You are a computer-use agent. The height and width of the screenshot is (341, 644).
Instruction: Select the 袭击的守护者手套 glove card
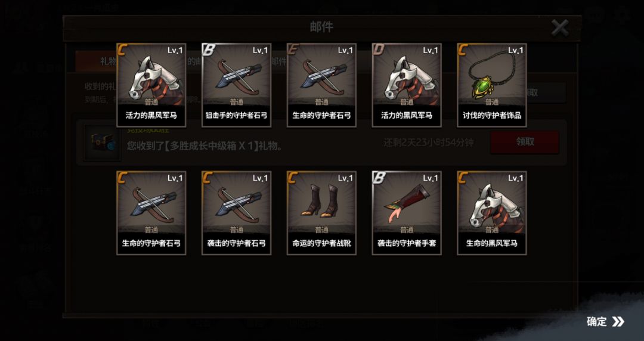[x=407, y=213]
